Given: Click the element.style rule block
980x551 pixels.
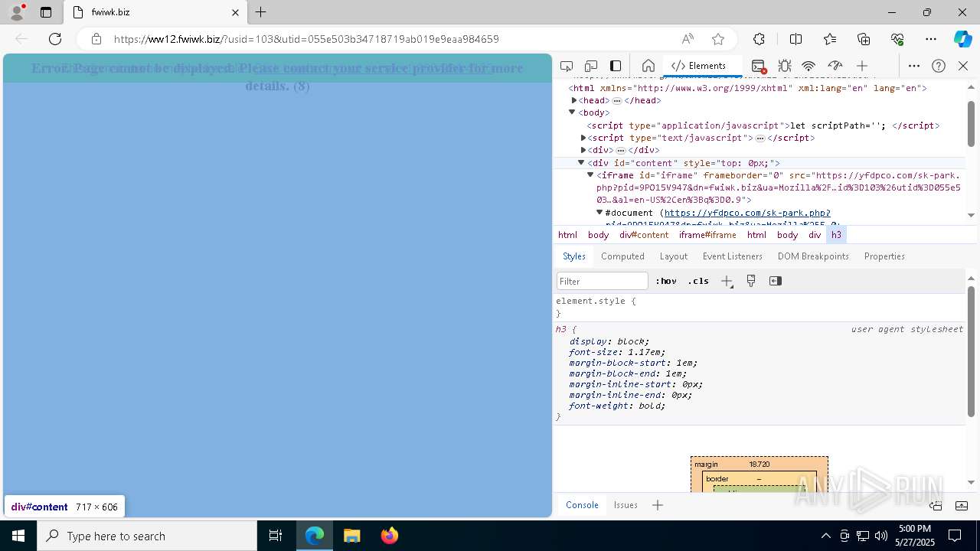Looking at the screenshot, I should tap(759, 307).
